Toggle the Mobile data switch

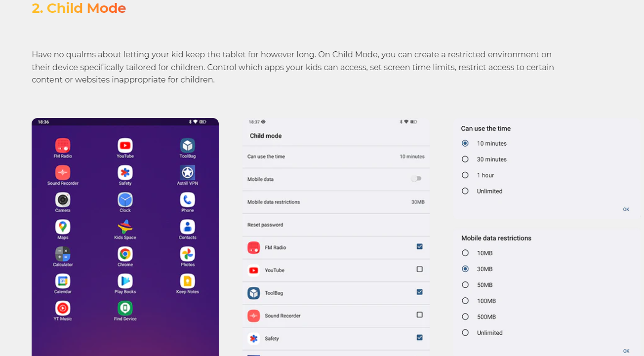416,179
